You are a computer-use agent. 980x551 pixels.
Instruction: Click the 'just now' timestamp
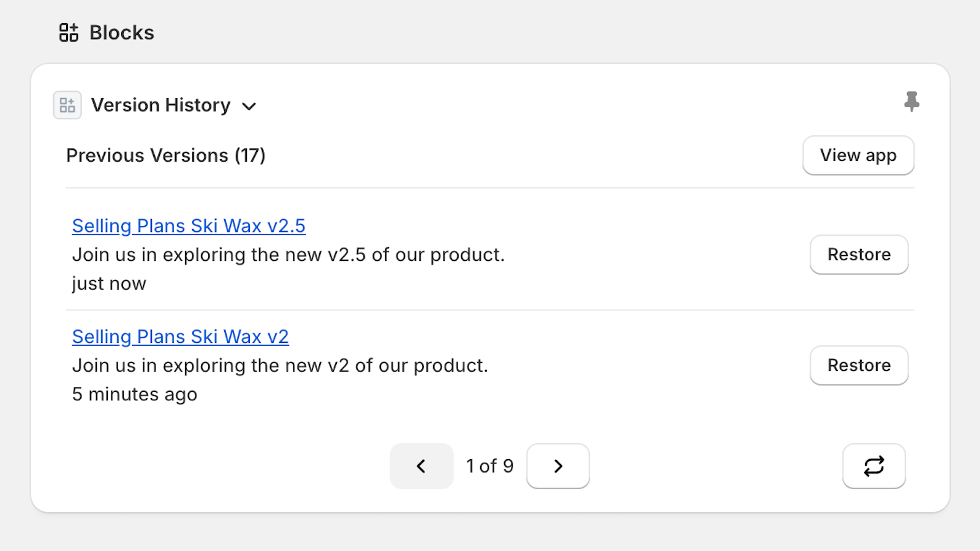(x=109, y=283)
